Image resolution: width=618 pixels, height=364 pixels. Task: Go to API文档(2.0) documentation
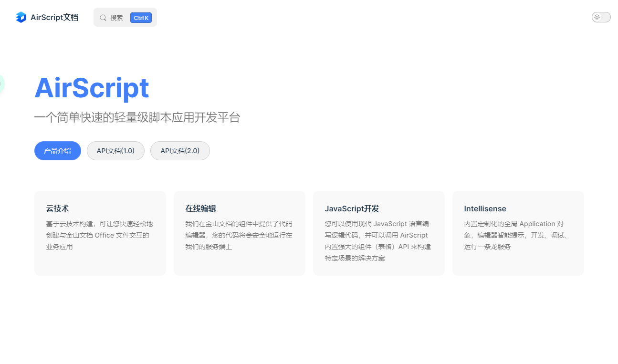click(180, 151)
